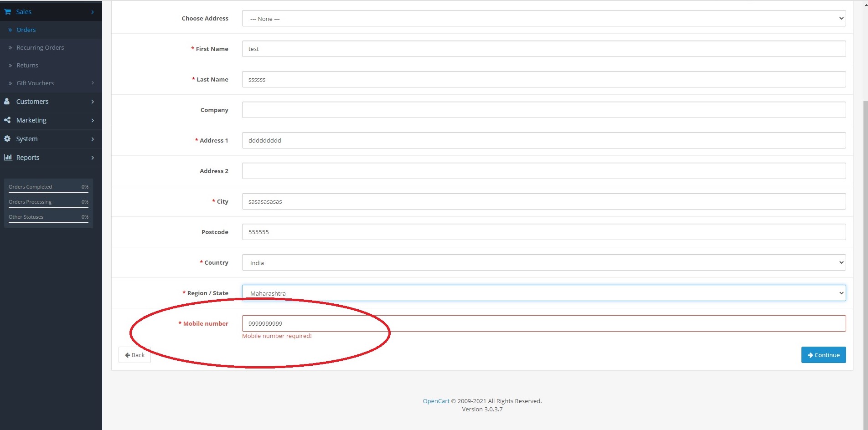Select Recurring Orders in the sidebar

40,47
